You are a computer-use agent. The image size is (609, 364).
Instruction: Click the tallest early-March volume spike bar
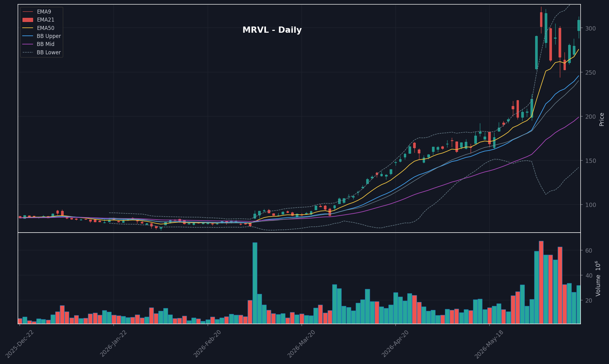[x=255, y=283]
